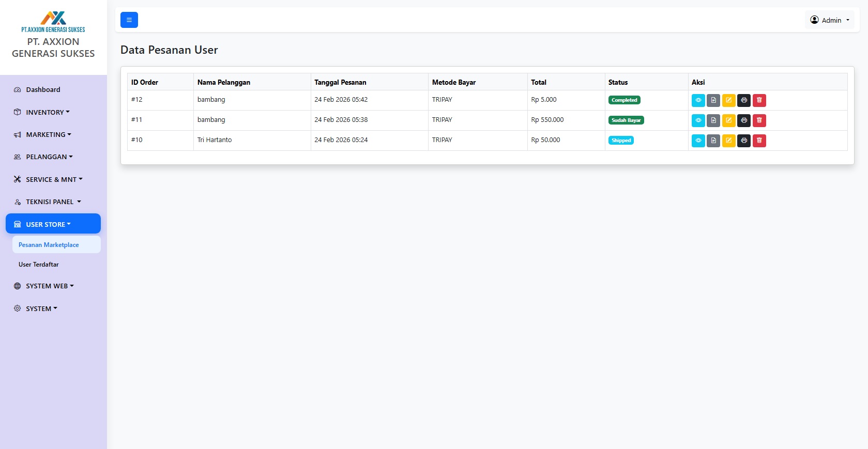This screenshot has height=449, width=868.
Task: View details of order #12
Action: pos(698,100)
